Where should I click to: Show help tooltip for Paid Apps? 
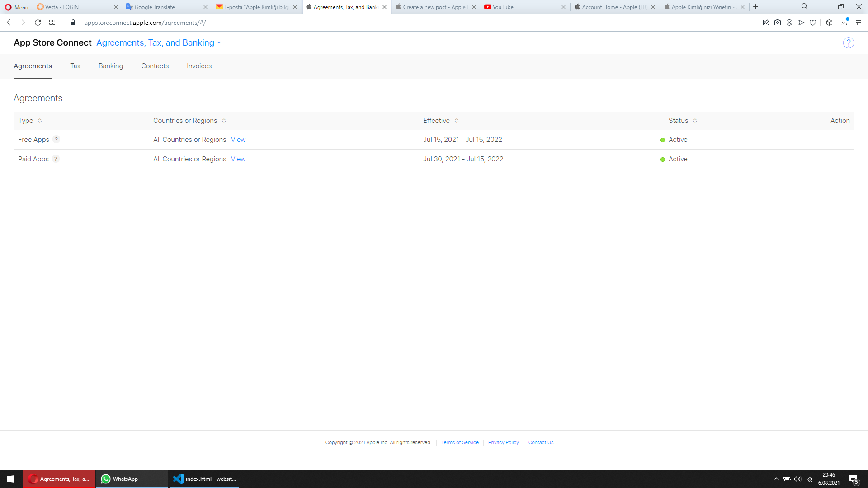[x=56, y=159]
